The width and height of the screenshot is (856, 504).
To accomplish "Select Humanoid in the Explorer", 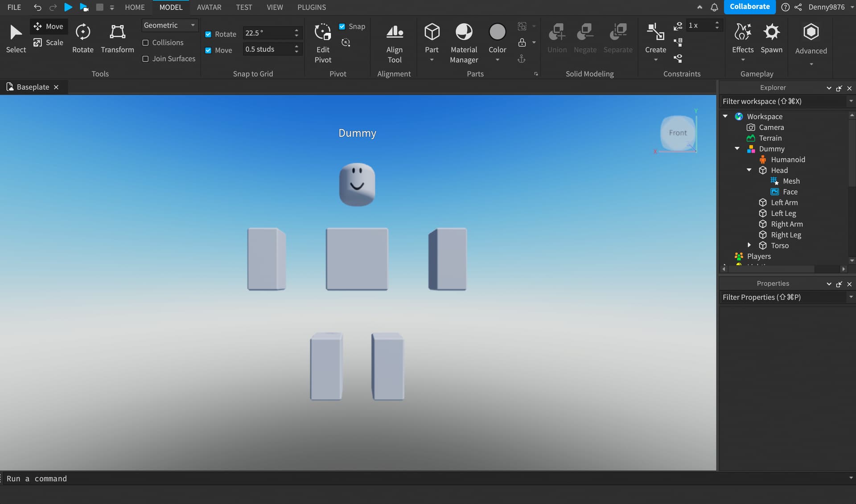I will [788, 160].
